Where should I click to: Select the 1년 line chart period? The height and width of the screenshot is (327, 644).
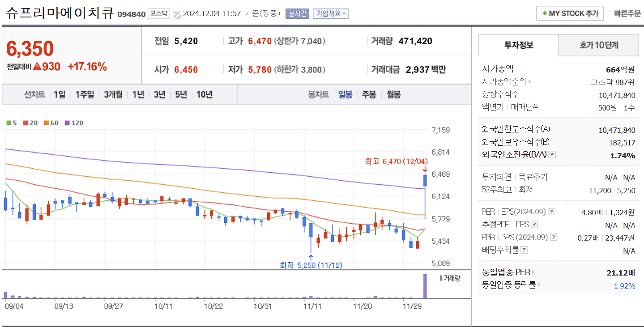coord(138,94)
